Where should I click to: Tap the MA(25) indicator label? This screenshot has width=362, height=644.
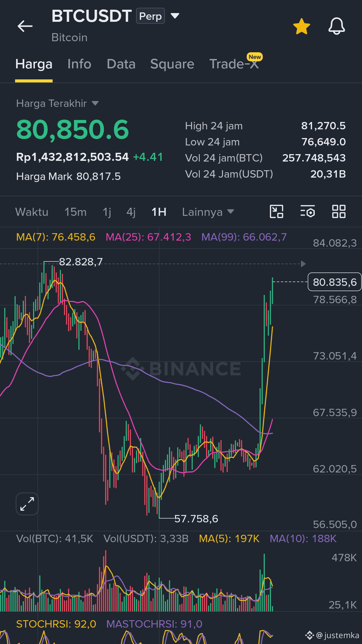pyautogui.click(x=148, y=237)
